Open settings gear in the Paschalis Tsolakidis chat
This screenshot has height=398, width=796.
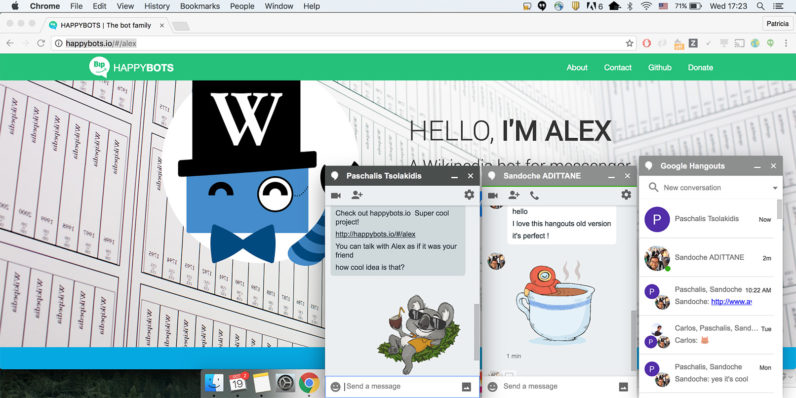(469, 194)
